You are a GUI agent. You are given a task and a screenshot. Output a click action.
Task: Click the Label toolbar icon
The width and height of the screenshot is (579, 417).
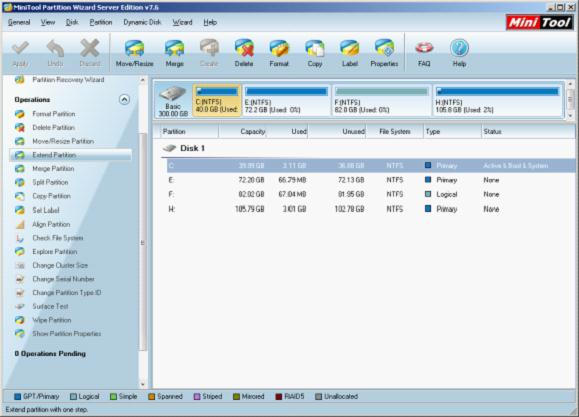point(349,48)
